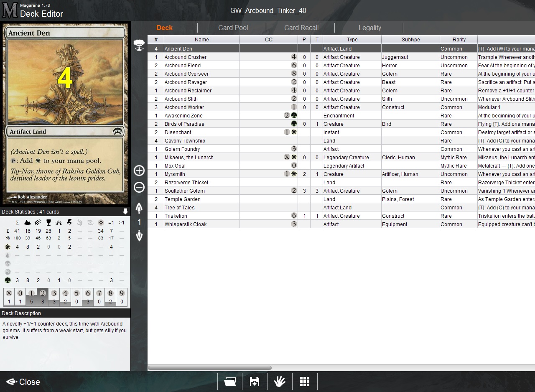
Task: Select the Gavony Township row
Action: (341, 140)
